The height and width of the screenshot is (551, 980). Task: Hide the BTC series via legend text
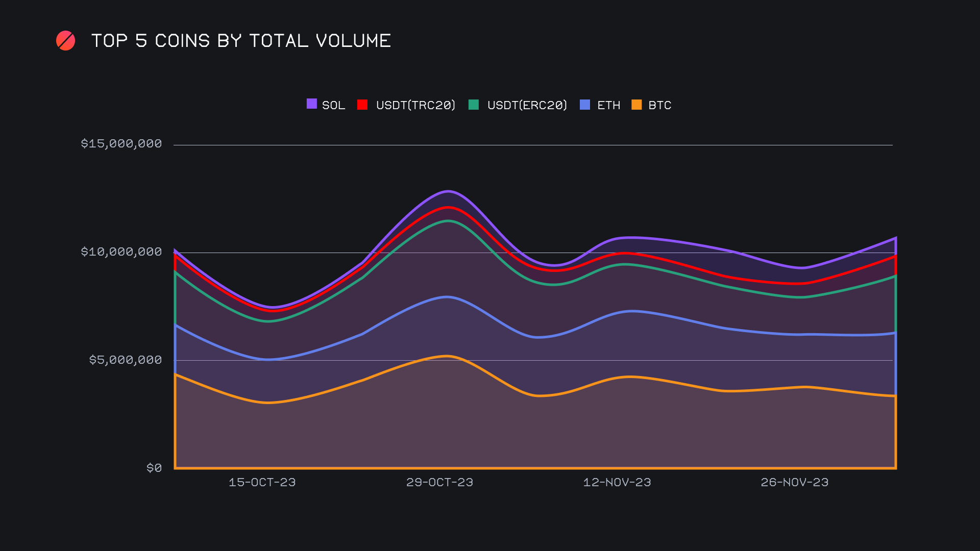659,106
